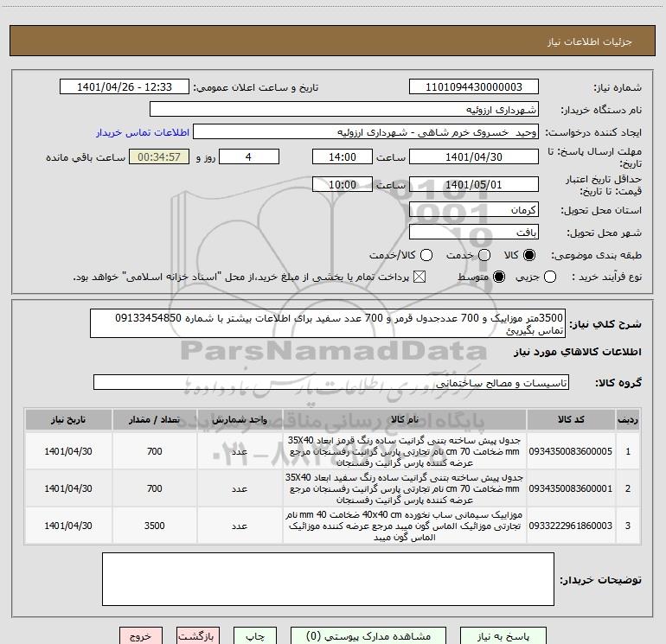Viewport: 666px width, 644px height.
Task: Click the unit عدد cell in row 2
Action: 240,488
